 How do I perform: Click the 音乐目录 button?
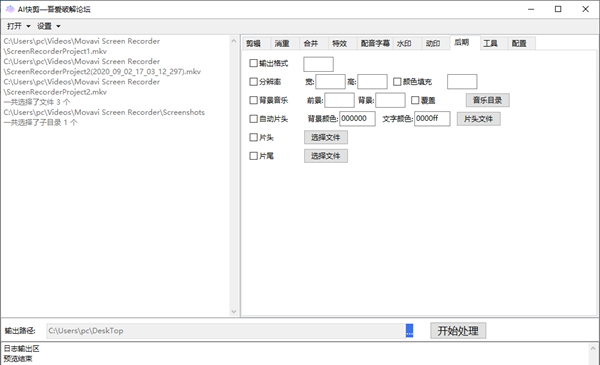tap(488, 100)
